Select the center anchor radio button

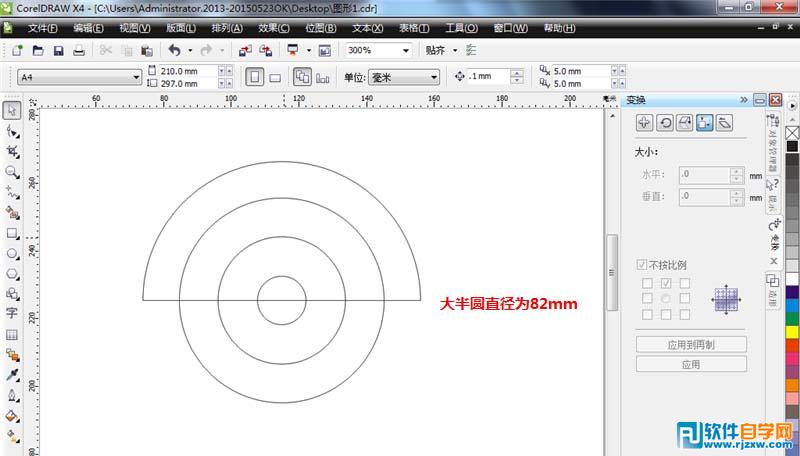(x=666, y=298)
